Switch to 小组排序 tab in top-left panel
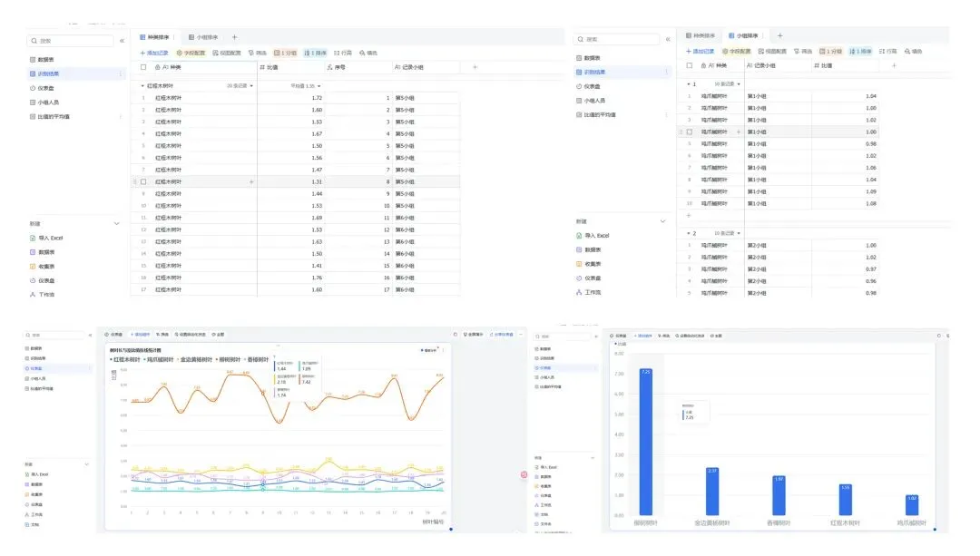Screen dimensions: 980x556 click(204, 37)
